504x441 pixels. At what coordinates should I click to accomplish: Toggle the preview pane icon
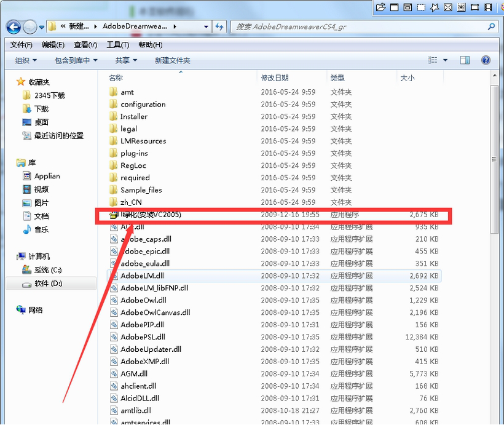pyautogui.click(x=465, y=60)
